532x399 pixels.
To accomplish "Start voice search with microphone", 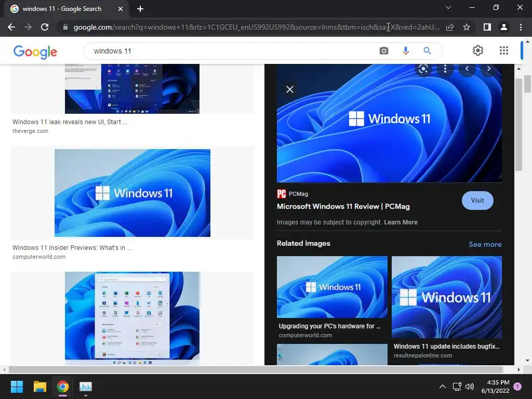I will tap(405, 51).
